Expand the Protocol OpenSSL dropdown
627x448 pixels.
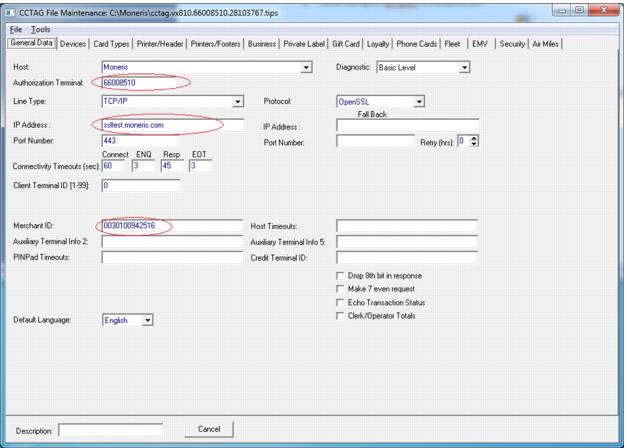point(420,101)
